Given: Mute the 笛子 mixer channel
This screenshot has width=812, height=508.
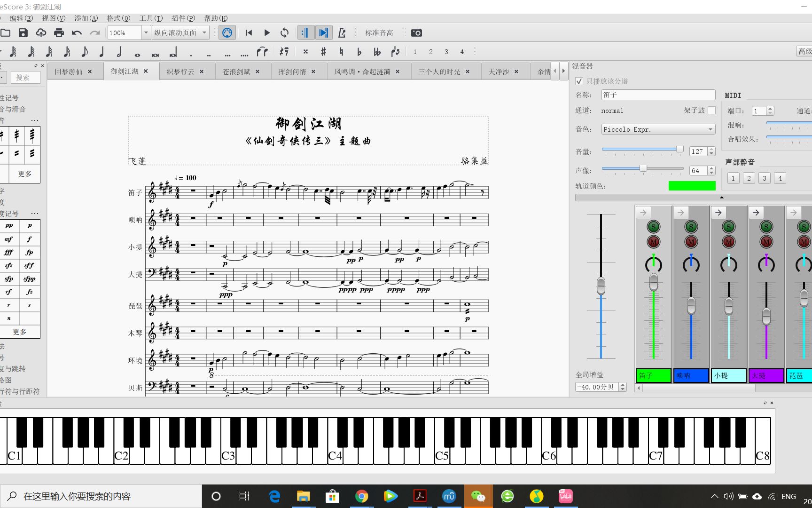Looking at the screenshot, I should 653,242.
